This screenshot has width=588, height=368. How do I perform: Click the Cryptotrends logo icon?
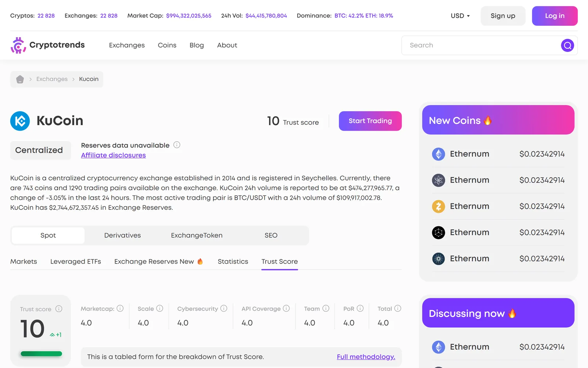click(18, 45)
